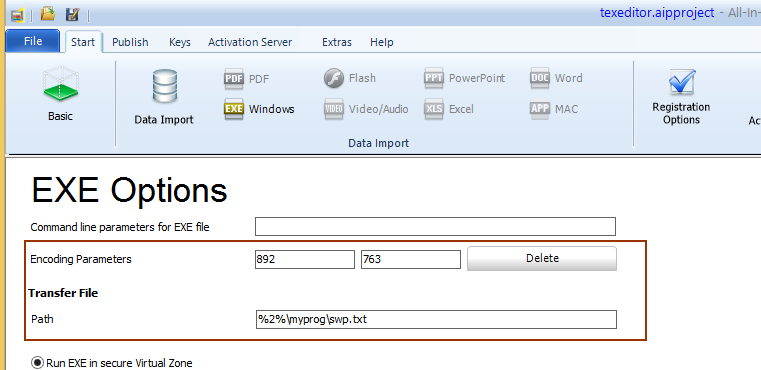Click the second encoding parameter field 763
This screenshot has height=370, width=761.
point(411,259)
